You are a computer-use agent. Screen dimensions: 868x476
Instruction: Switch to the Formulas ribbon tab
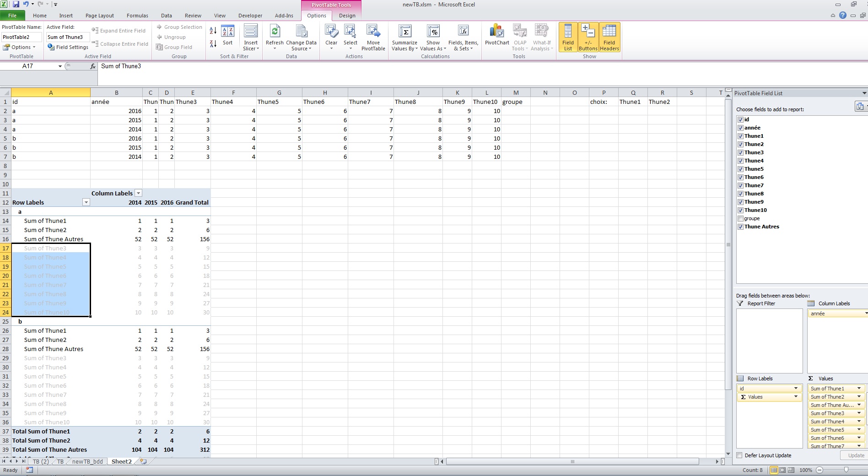137,16
